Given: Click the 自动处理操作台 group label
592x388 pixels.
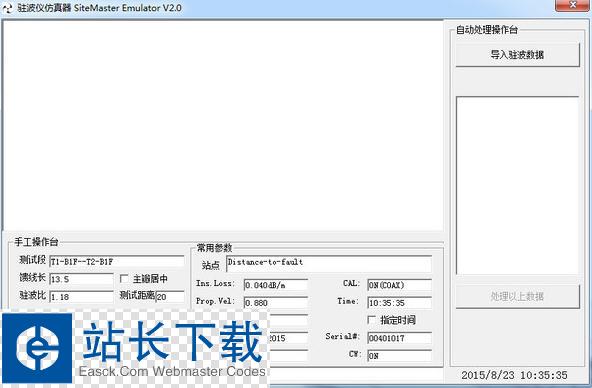Looking at the screenshot, I should coord(487,29).
